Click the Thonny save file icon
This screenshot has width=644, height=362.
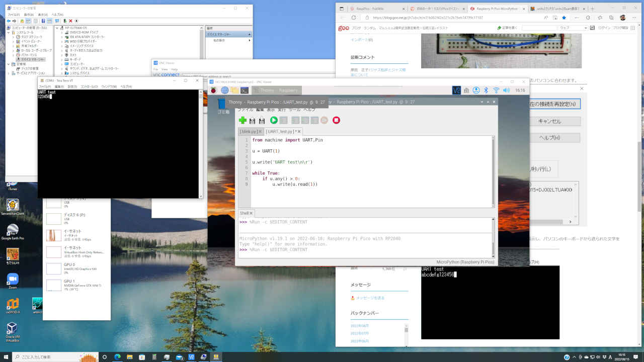[262, 120]
